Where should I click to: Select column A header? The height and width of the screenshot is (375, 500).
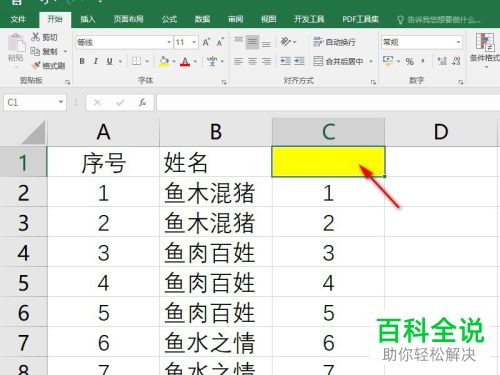(x=103, y=132)
